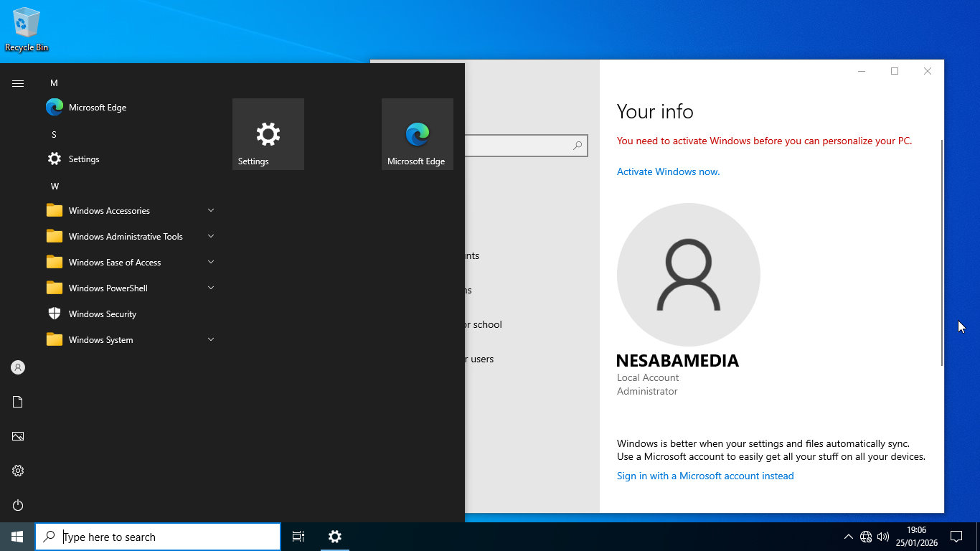Viewport: 980px width, 551px height.
Task: Select Microsoft Edge in the app list
Action: point(97,108)
